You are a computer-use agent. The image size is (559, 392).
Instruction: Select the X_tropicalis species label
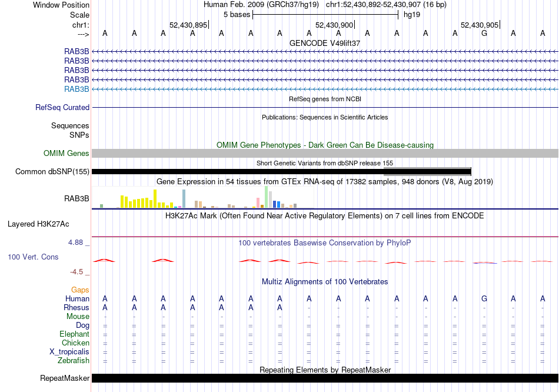[x=69, y=352]
